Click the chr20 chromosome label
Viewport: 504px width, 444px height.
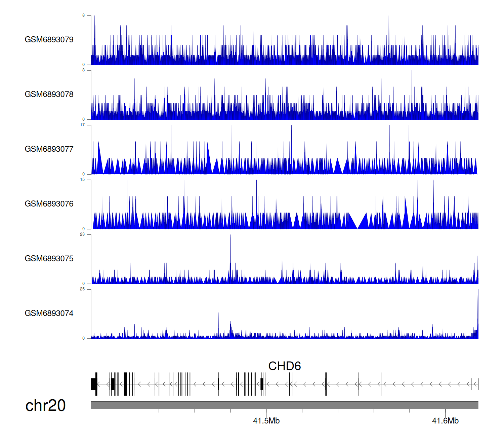pos(45,406)
